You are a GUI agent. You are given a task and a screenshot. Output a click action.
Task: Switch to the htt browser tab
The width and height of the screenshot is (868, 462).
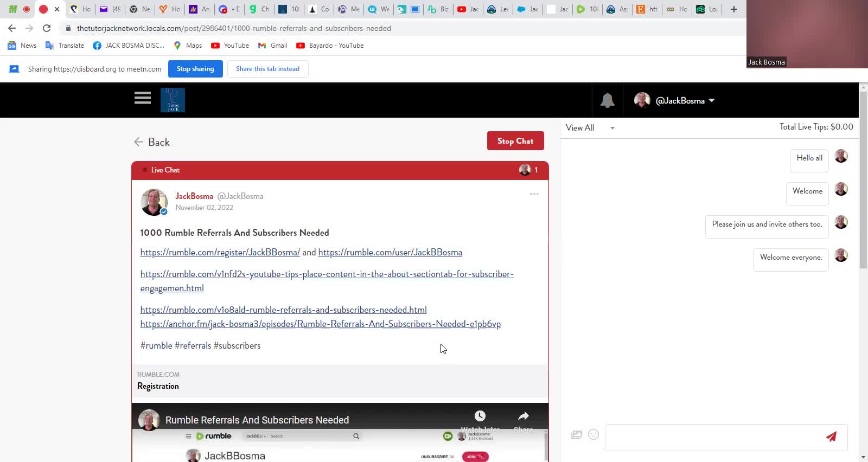[648, 9]
